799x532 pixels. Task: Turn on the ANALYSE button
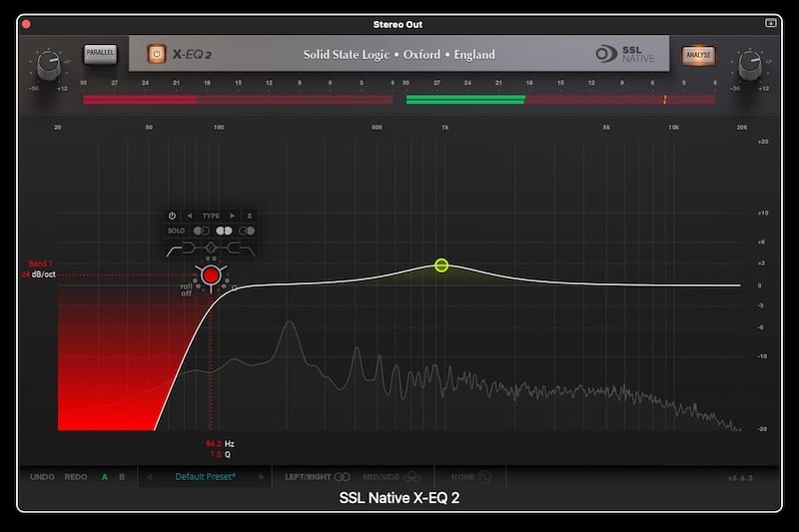(698, 55)
